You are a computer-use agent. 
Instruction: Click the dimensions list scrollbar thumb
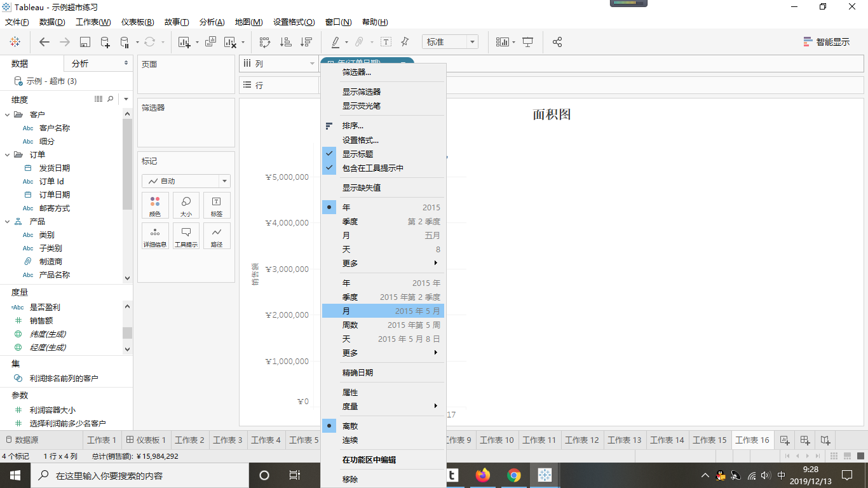pos(127,164)
